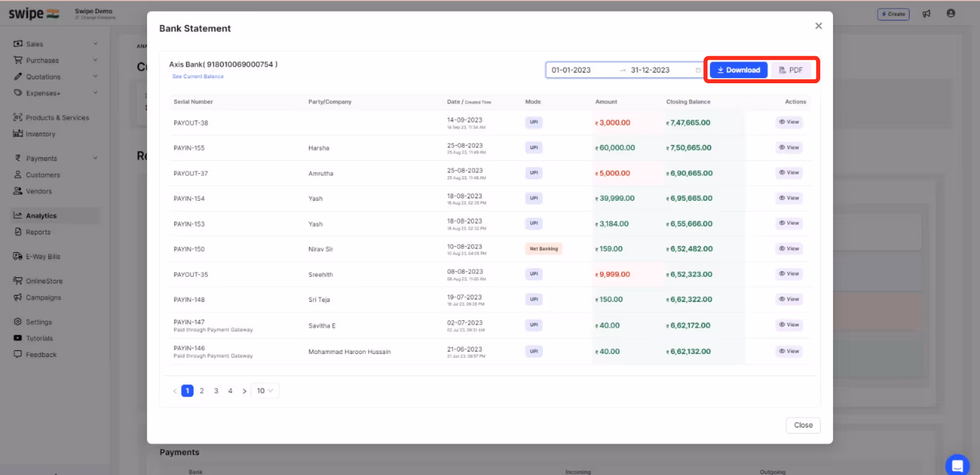Click closing balance 7,47,665.00
The height and width of the screenshot is (475, 980).
coord(688,123)
